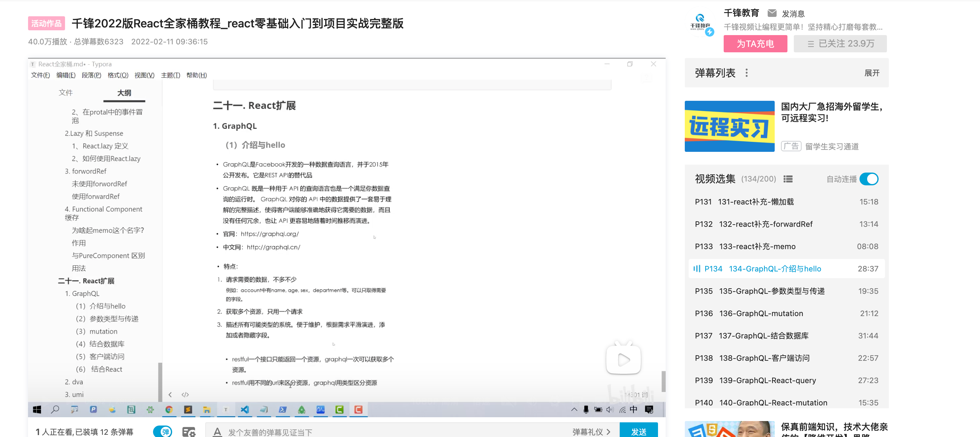Open 弹幕礼仪 etiquette link
Screen dimensions: 980x437
coord(591,432)
